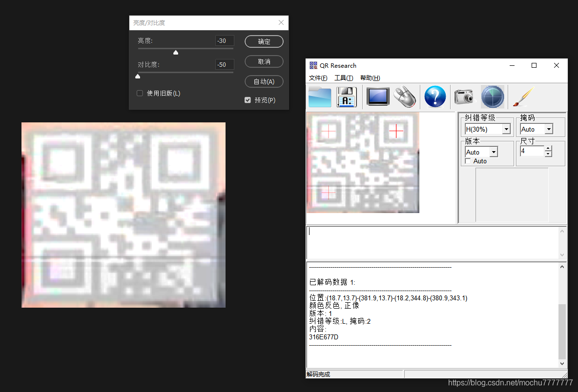Click the results pane scroll down arrow

pyautogui.click(x=562, y=364)
